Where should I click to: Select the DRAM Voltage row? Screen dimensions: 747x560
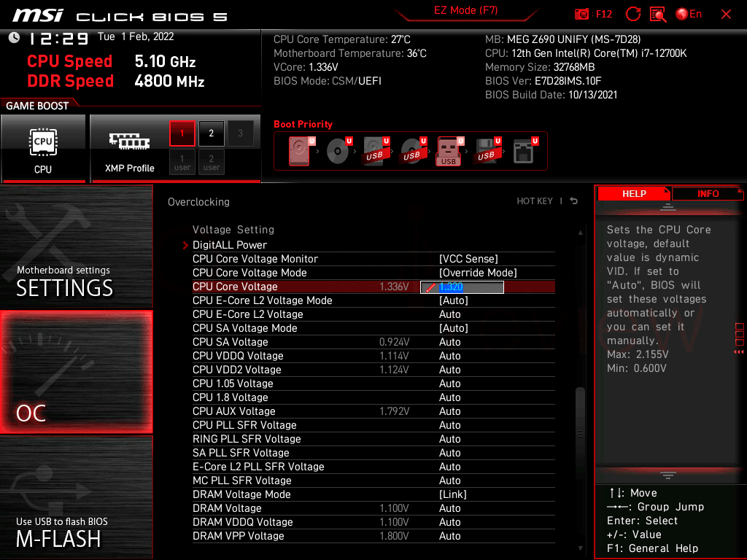pyautogui.click(x=373, y=508)
